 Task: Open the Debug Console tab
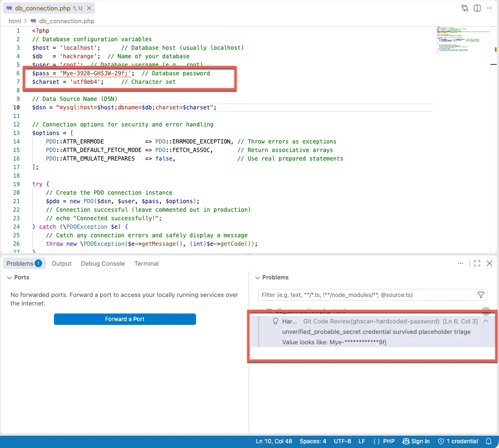(x=103, y=263)
